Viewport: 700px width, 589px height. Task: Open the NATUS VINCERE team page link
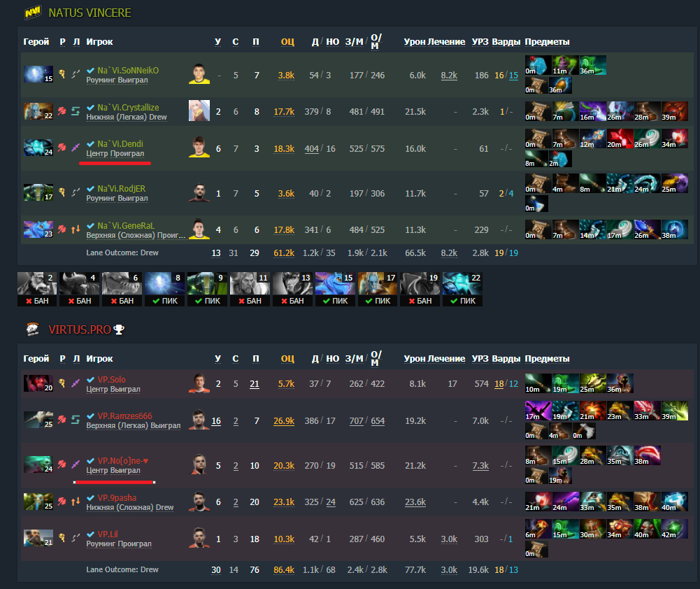point(90,13)
